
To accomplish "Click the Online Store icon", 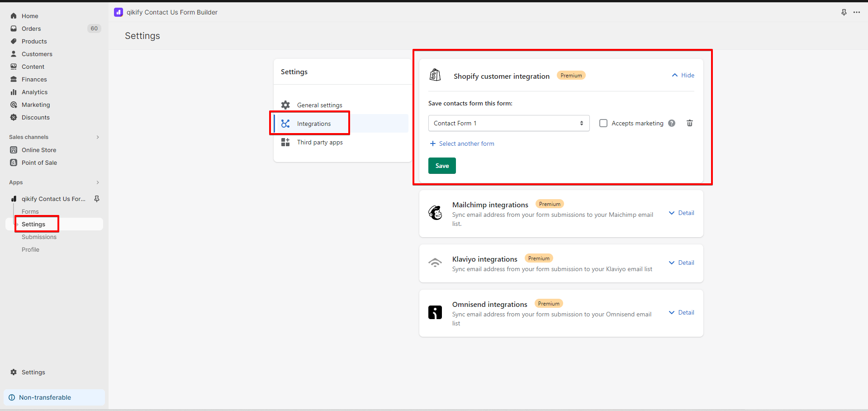I will coord(14,150).
